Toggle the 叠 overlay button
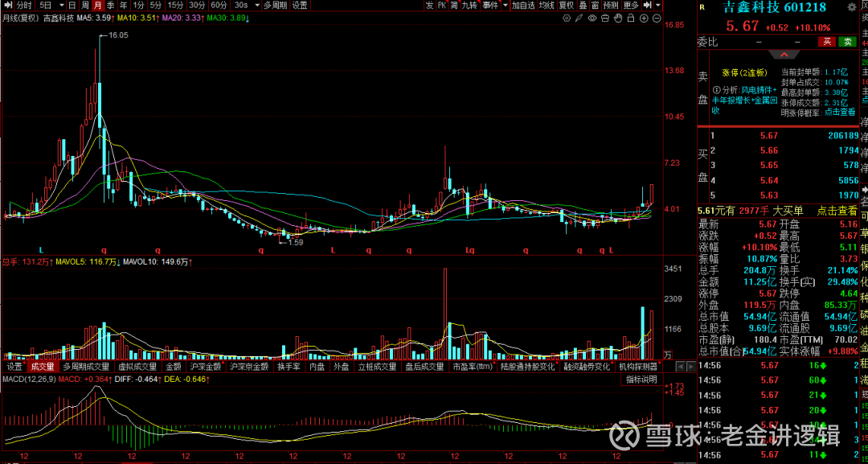This screenshot has width=868, height=464. coord(583,6)
